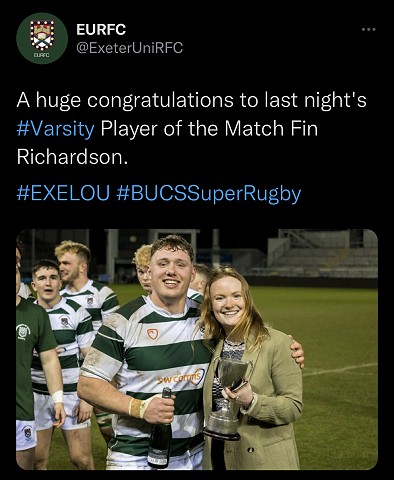
Task: Click the 'Player of the Match Fin' text
Action: pos(209,129)
